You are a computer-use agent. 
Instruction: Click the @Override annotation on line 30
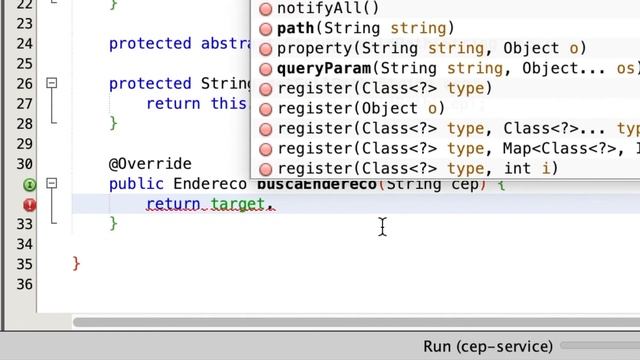coord(150,164)
